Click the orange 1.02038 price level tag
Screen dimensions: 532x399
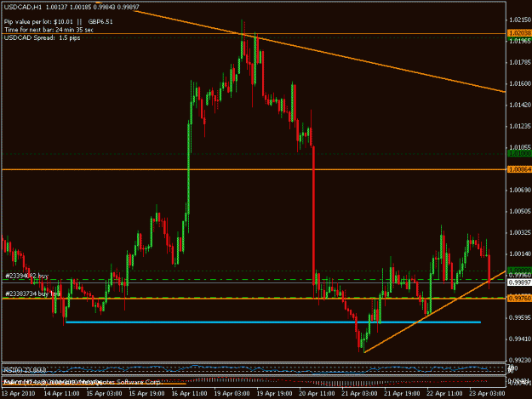519,33
